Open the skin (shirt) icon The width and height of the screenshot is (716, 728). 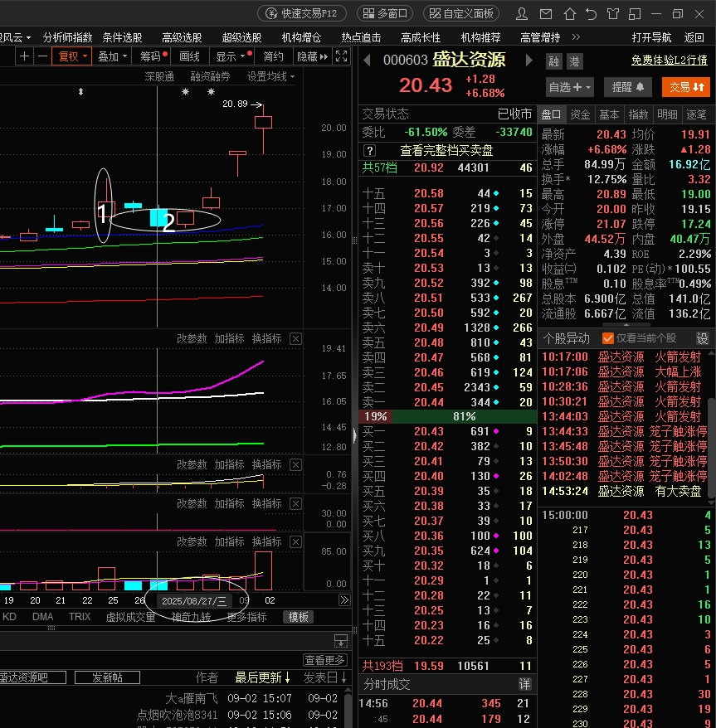point(613,14)
